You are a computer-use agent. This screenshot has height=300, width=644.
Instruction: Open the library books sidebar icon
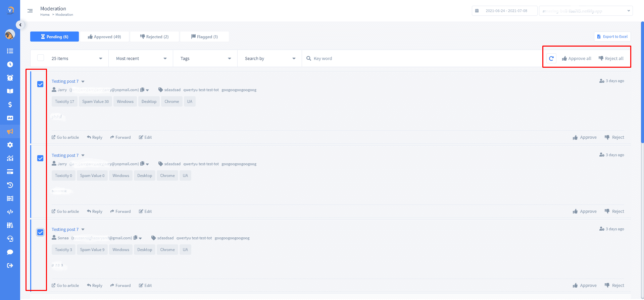point(10,225)
